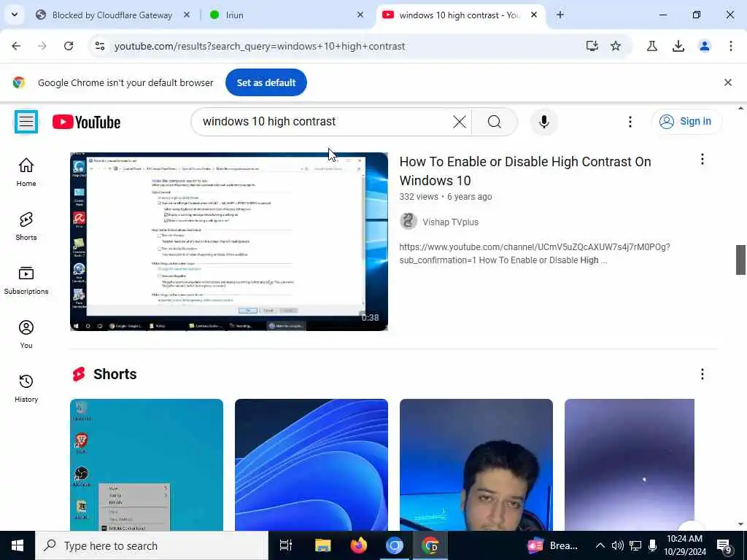Dismiss the default browser banner
Screen dimensions: 747x560
727,82
